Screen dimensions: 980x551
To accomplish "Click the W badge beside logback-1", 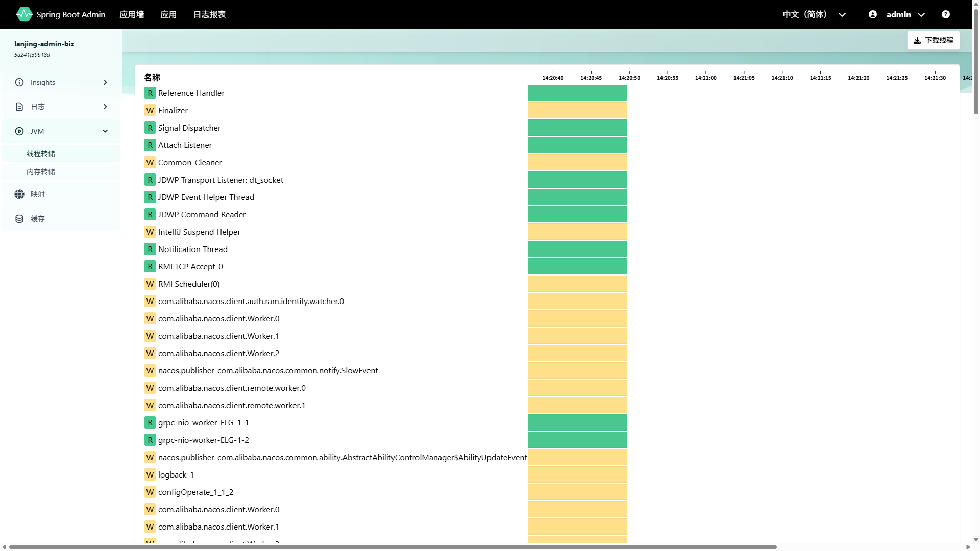I will [x=150, y=474].
